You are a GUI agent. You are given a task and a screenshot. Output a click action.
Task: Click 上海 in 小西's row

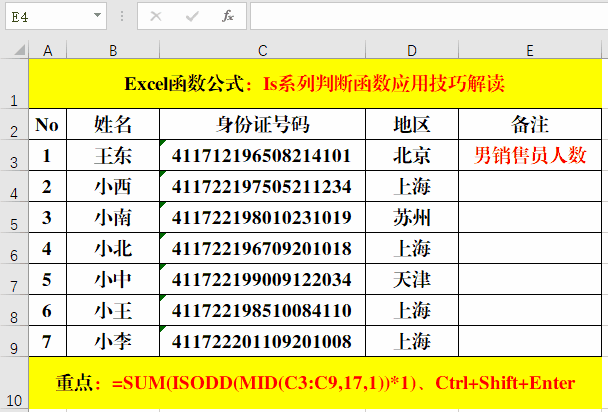point(412,186)
